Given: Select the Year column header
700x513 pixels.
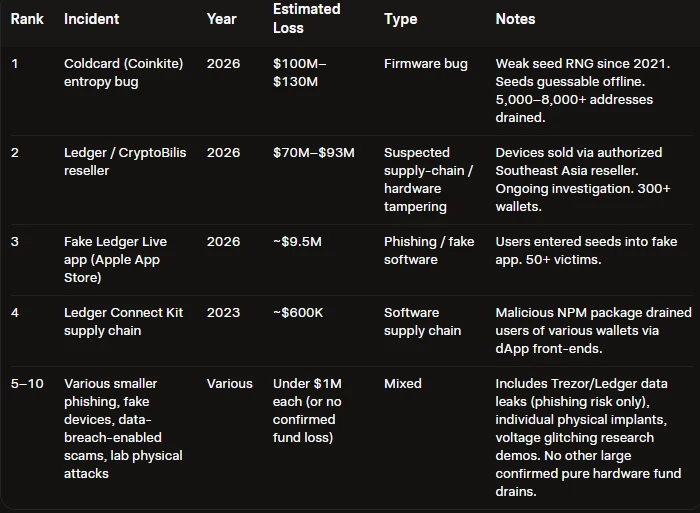Looking at the screenshot, I should [x=221, y=19].
